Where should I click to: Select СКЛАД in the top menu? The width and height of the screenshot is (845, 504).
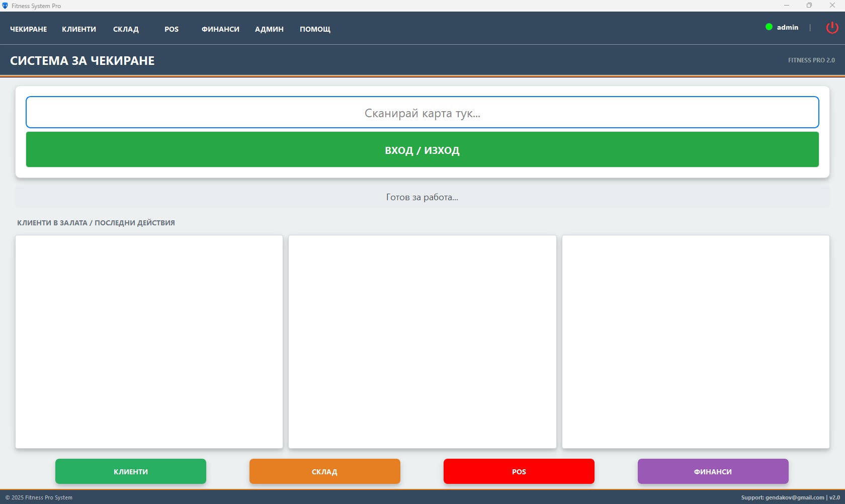(126, 29)
